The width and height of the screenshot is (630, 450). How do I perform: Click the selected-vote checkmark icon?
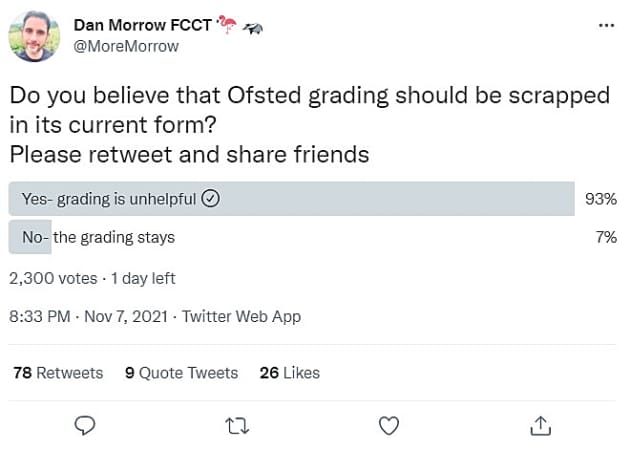pos(211,199)
